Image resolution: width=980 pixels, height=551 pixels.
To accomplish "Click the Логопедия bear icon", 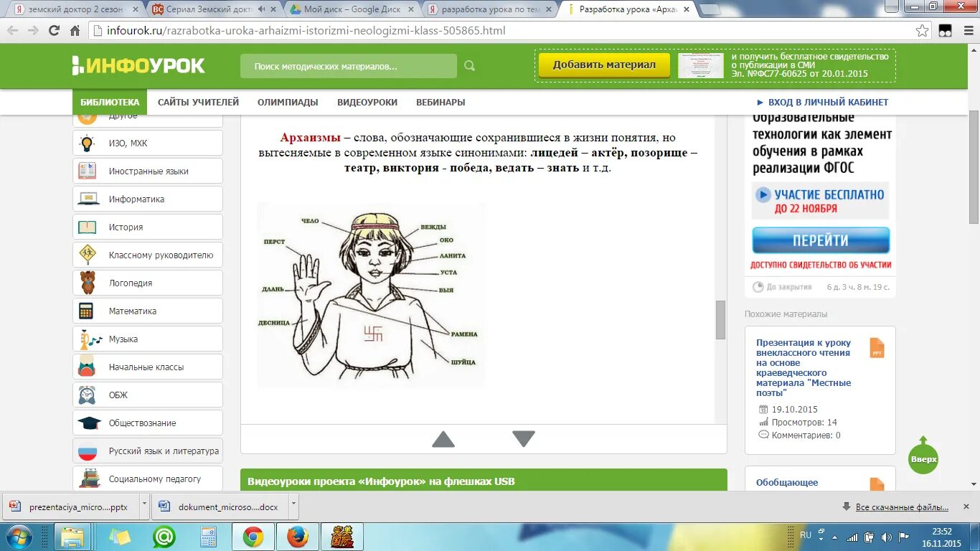I will [88, 283].
